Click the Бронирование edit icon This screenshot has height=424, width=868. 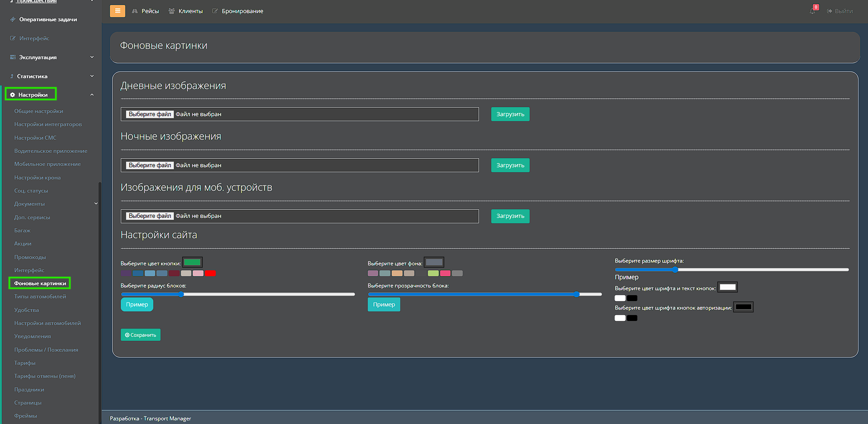tap(215, 11)
